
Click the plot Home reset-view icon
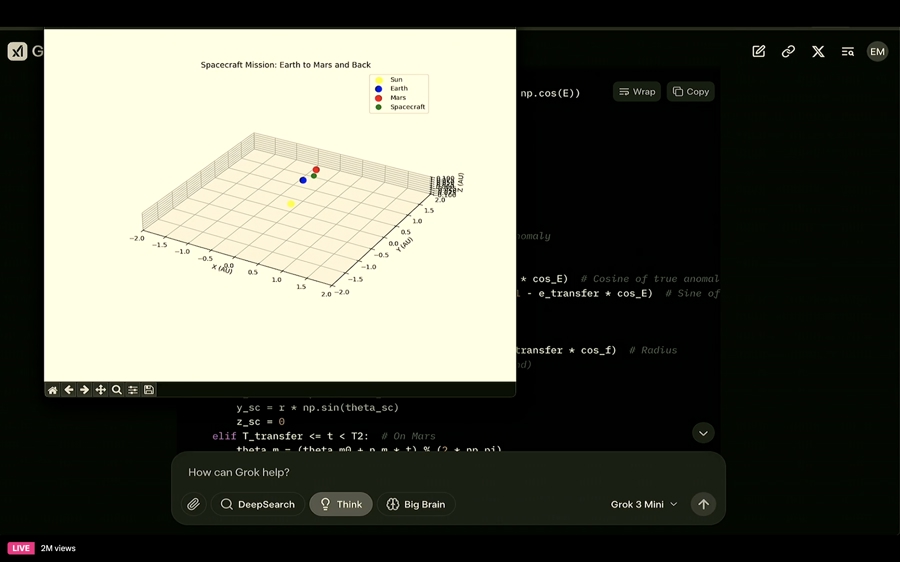tap(53, 390)
